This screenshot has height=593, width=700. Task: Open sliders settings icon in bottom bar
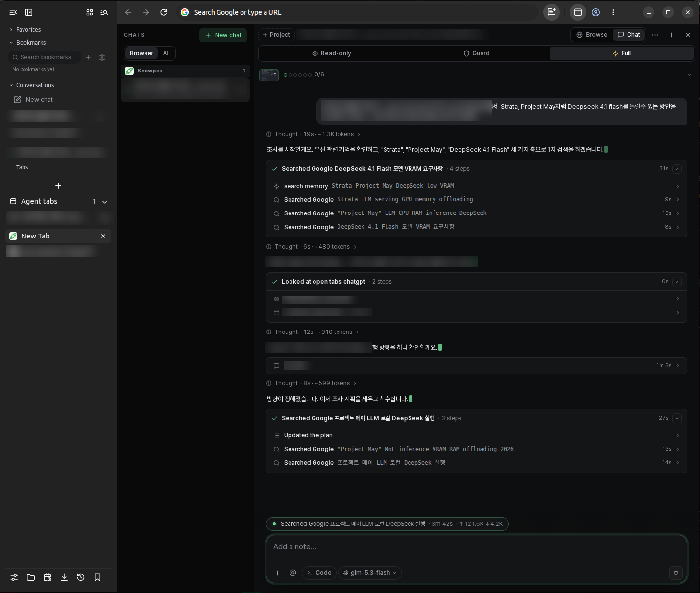[x=14, y=577]
